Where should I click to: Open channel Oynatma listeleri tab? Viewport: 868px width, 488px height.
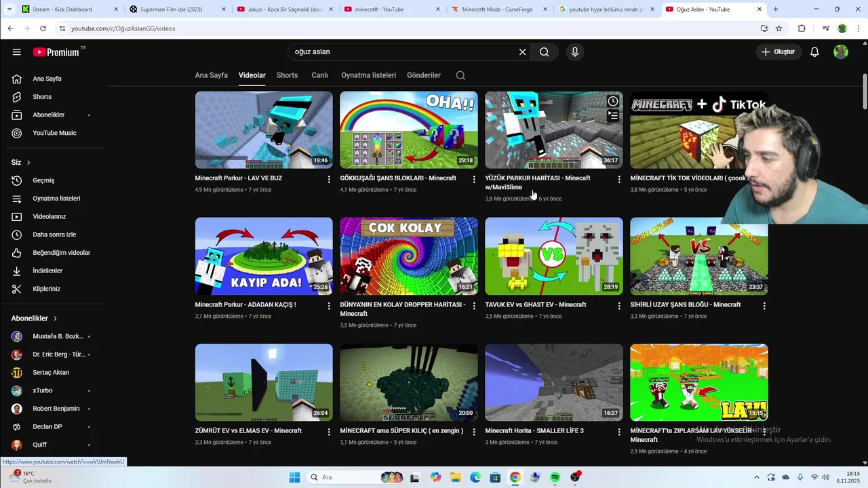369,75
